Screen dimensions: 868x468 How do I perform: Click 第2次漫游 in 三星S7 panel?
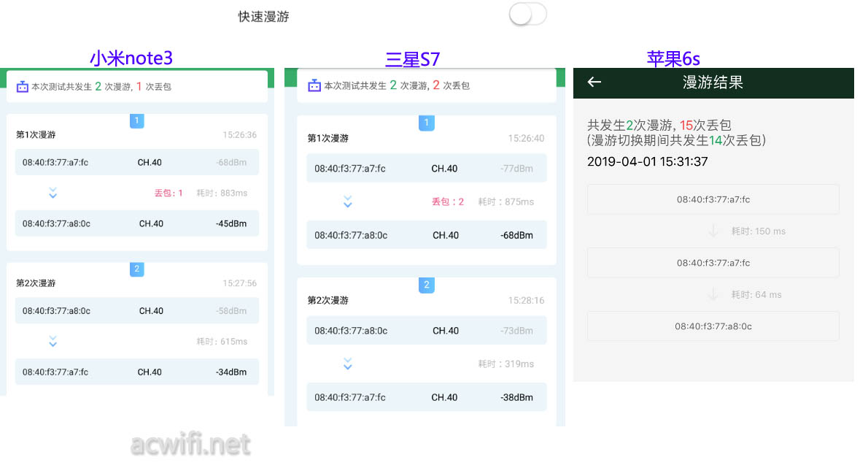coord(328,300)
